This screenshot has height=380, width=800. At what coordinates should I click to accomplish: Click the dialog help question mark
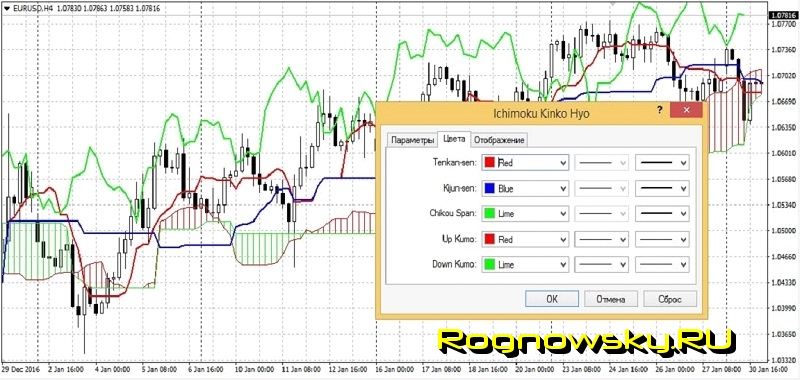659,110
